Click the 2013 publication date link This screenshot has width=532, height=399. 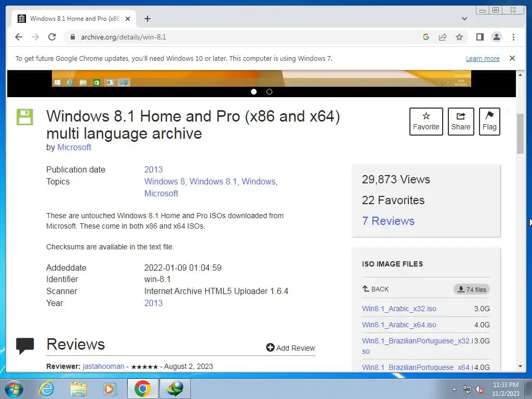click(153, 170)
